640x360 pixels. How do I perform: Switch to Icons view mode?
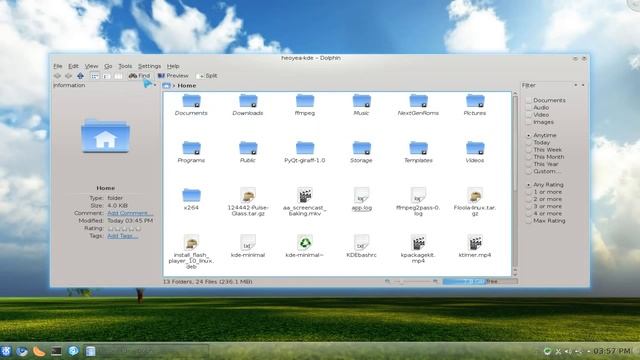pos(95,76)
